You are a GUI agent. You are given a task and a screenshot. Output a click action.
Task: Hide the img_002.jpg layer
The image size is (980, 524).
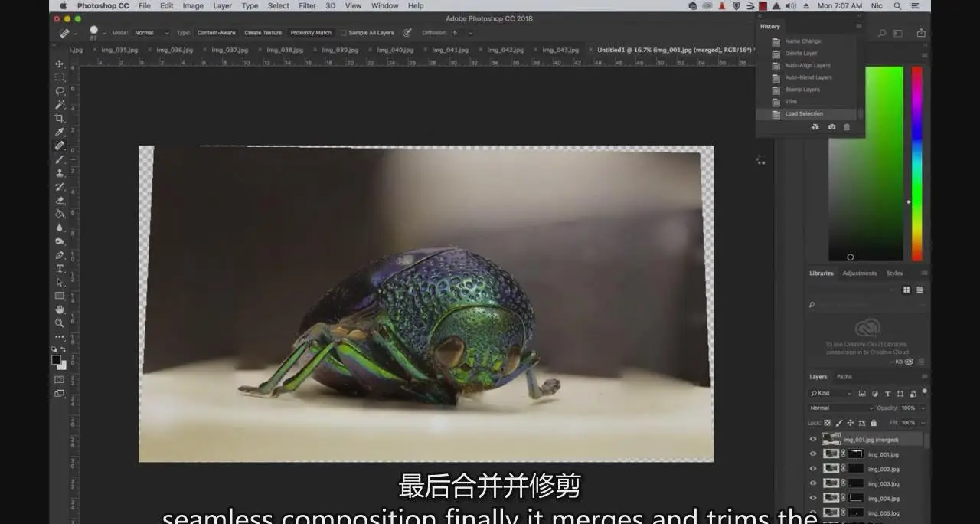pos(813,469)
